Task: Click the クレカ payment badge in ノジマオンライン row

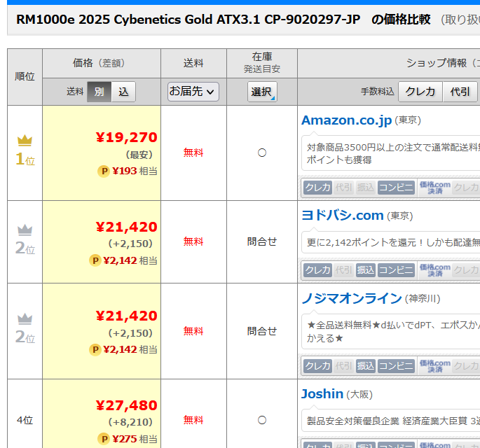Action: point(317,366)
